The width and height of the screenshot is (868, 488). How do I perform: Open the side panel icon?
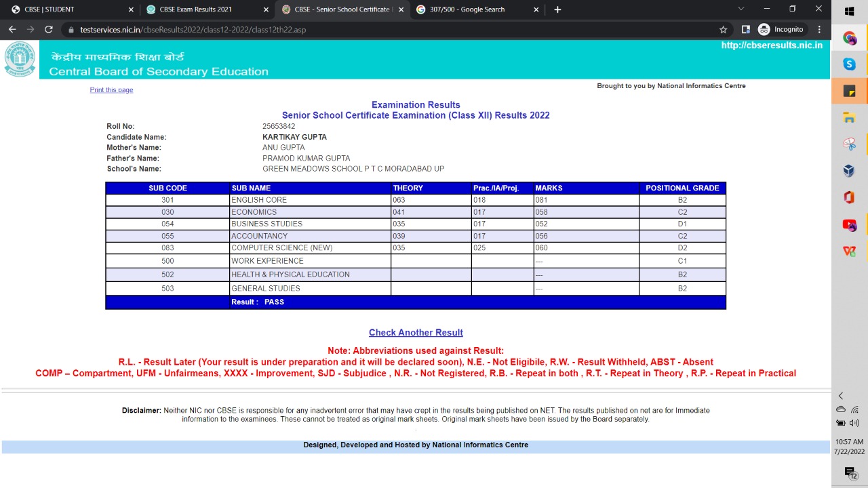746,30
